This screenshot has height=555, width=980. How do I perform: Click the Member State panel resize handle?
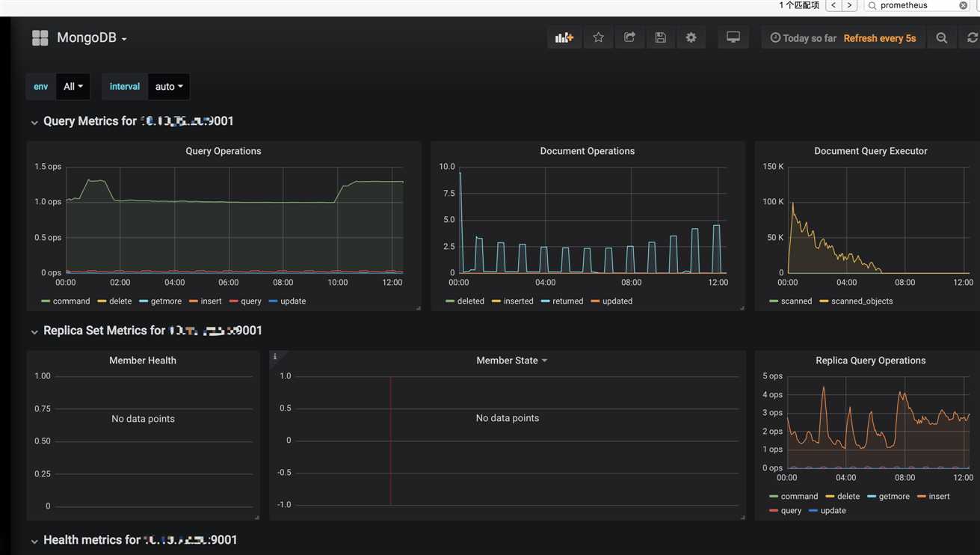click(x=742, y=517)
